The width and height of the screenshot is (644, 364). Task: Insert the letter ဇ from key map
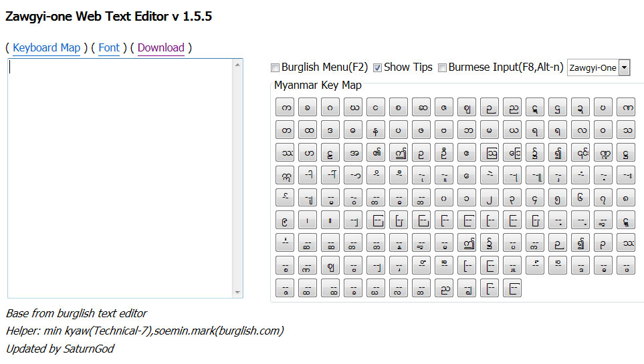[x=444, y=108]
